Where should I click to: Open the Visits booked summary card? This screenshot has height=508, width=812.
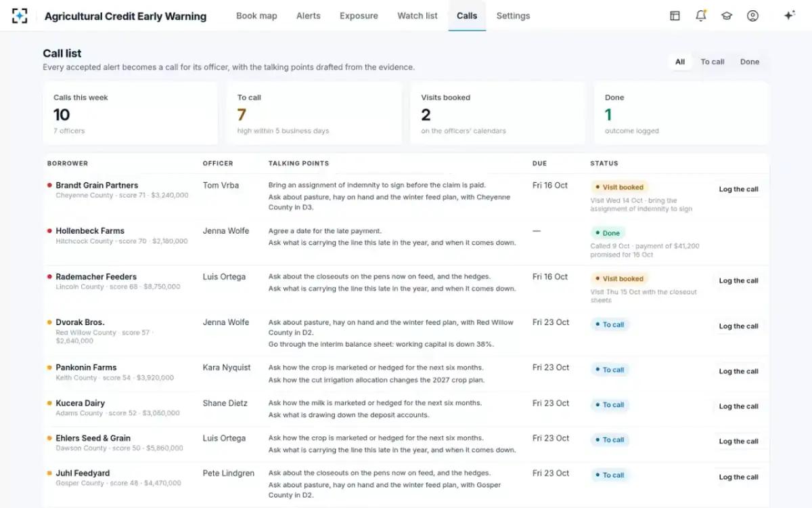coord(498,114)
